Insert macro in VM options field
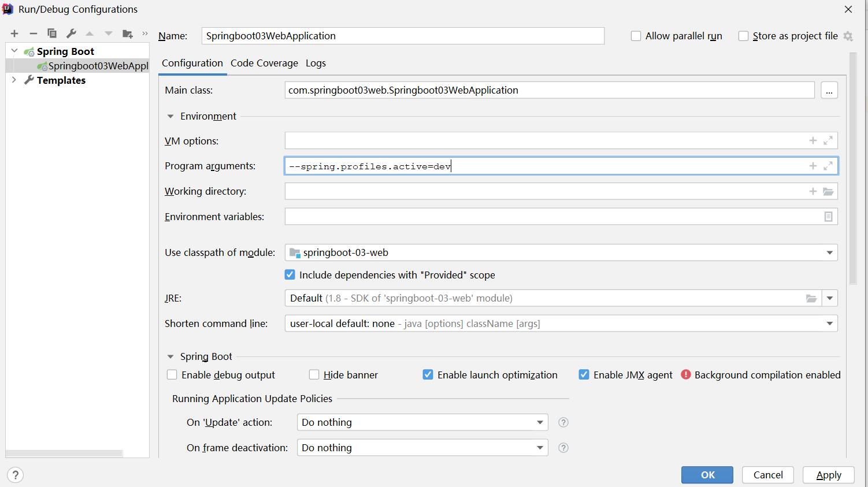The height and width of the screenshot is (487, 868). [x=813, y=140]
